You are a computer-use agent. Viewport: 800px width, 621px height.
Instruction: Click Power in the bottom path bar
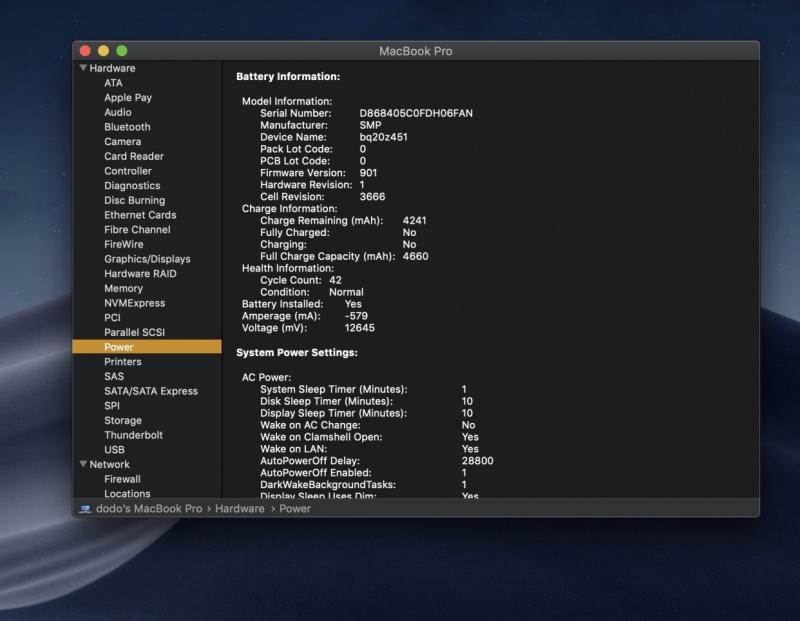click(295, 509)
